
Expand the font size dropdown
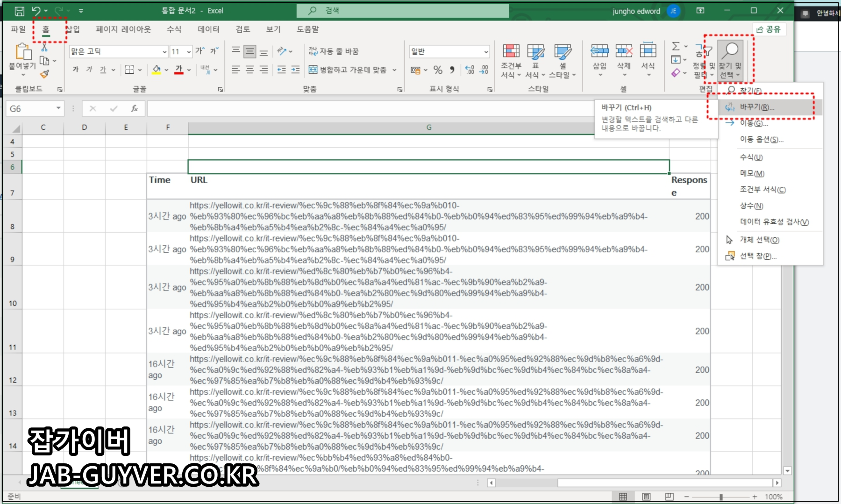[189, 52]
